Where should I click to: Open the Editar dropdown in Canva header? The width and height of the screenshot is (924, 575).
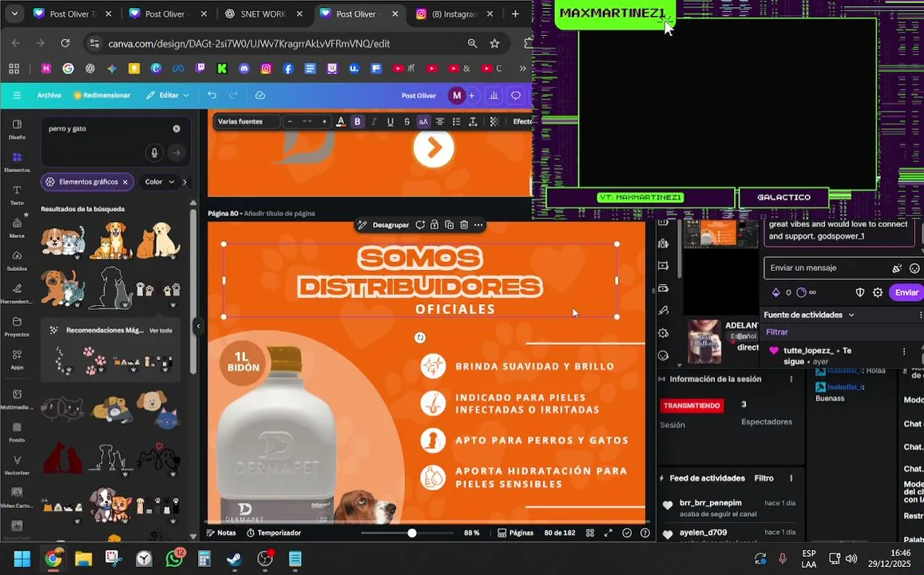pos(168,96)
